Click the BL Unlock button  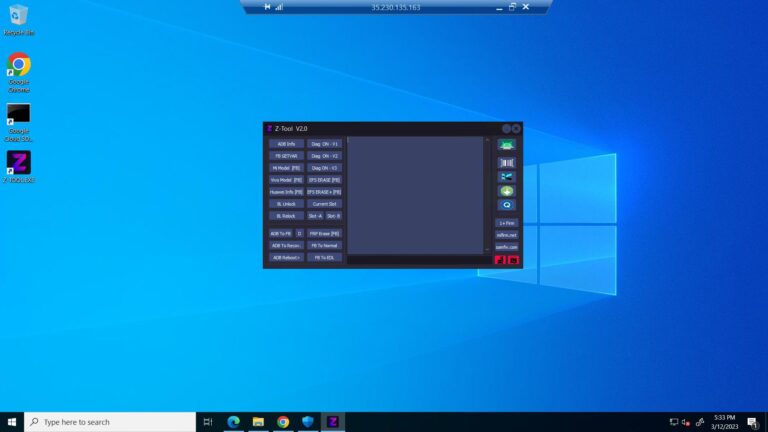tap(286, 204)
